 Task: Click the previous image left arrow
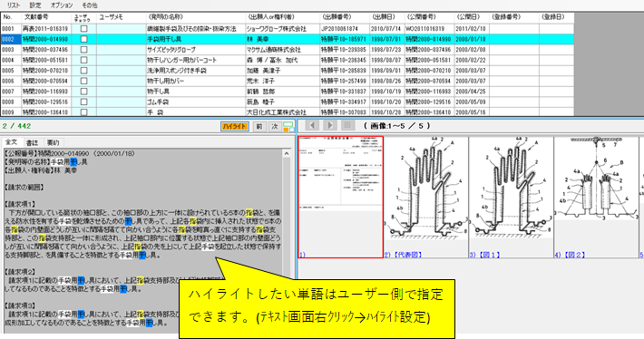pos(312,126)
